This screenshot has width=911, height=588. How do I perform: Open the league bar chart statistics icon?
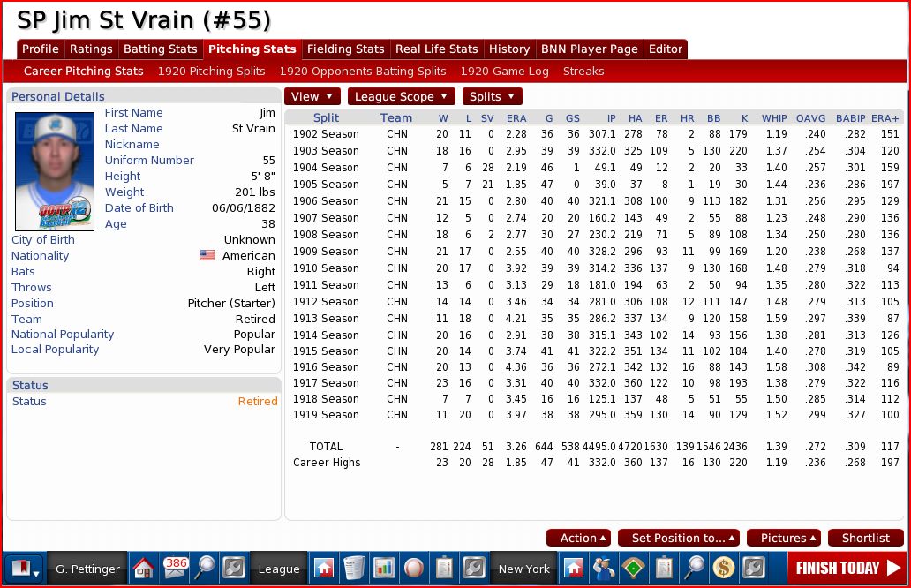pos(384,568)
